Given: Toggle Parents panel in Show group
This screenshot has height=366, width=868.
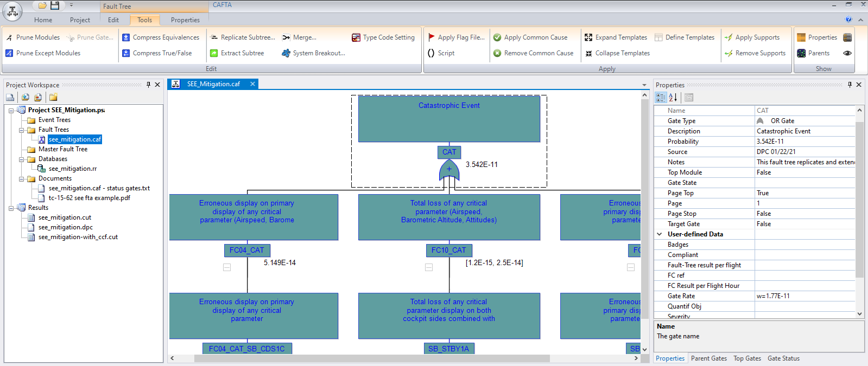Looking at the screenshot, I should [813, 53].
